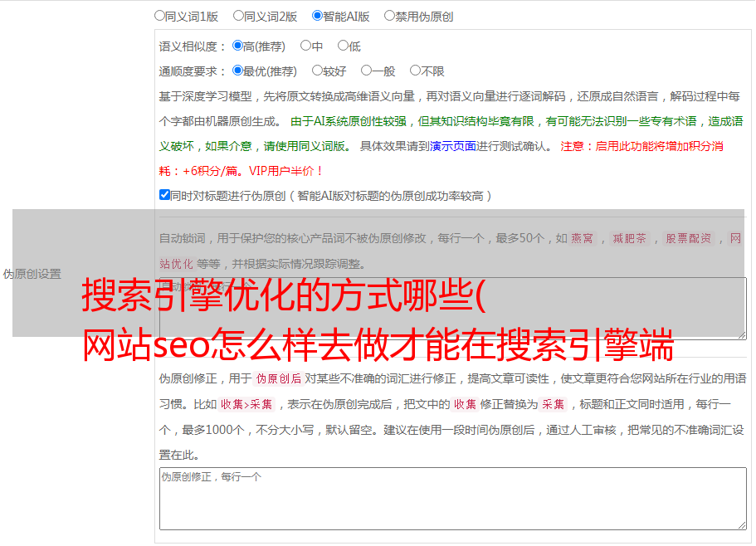This screenshot has height=546, width=756.
Task: Set 通顺度要求 to 一般
Action: (366, 71)
